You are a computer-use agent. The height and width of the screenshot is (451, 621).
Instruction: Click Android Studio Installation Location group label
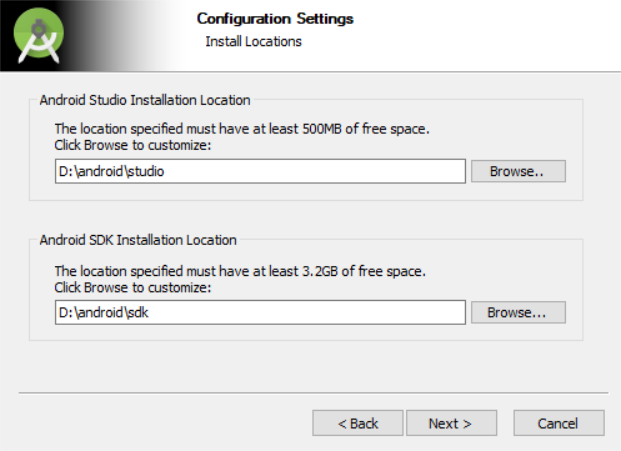click(145, 100)
